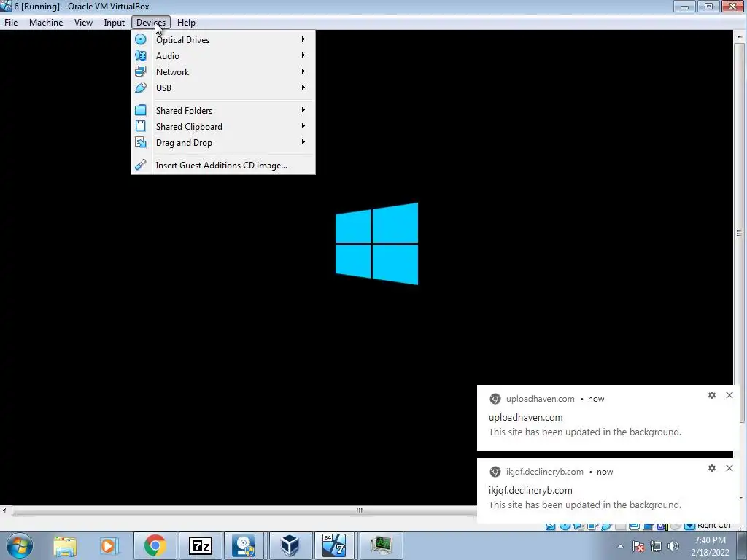Viewport: 747px width, 560px height.
Task: Click the horizontal scrollbar left arrow
Action: [x=4, y=510]
